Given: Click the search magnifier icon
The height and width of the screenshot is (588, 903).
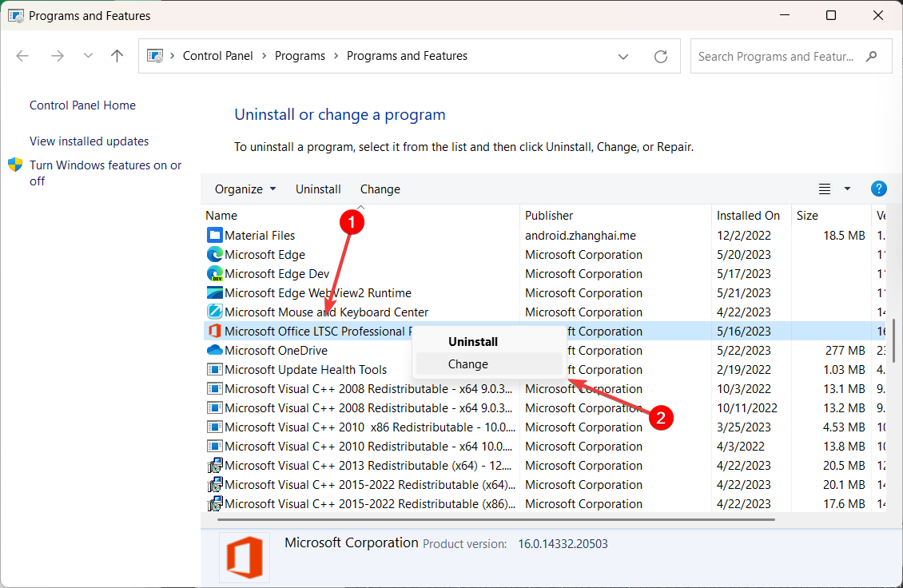Looking at the screenshot, I should pyautogui.click(x=871, y=57).
